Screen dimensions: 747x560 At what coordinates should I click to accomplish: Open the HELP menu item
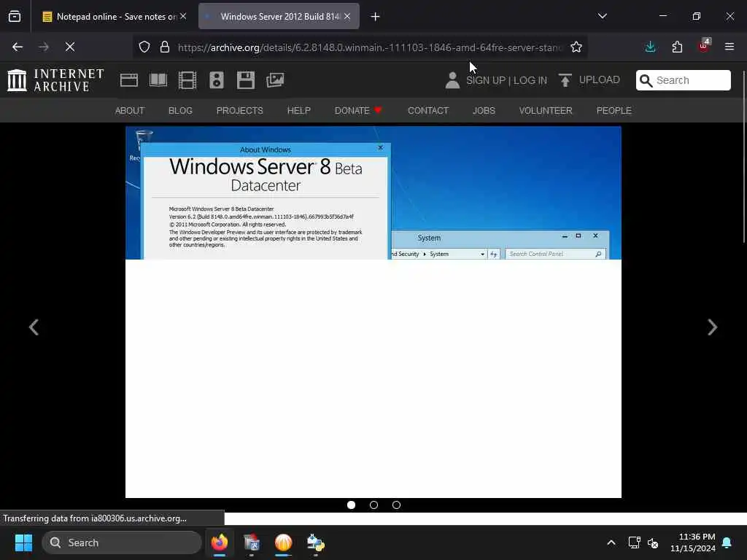tap(298, 111)
